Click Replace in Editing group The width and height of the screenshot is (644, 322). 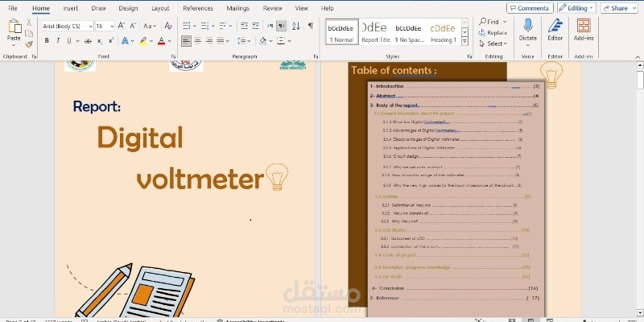(x=493, y=33)
